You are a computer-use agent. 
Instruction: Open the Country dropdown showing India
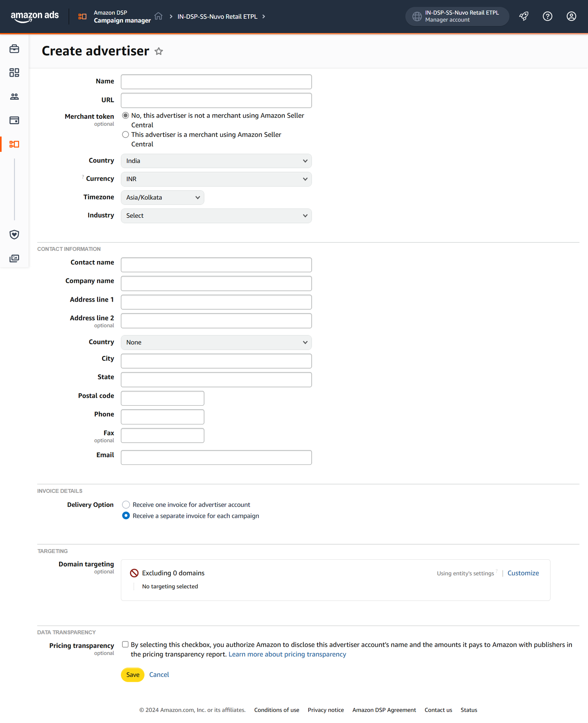pyautogui.click(x=216, y=161)
